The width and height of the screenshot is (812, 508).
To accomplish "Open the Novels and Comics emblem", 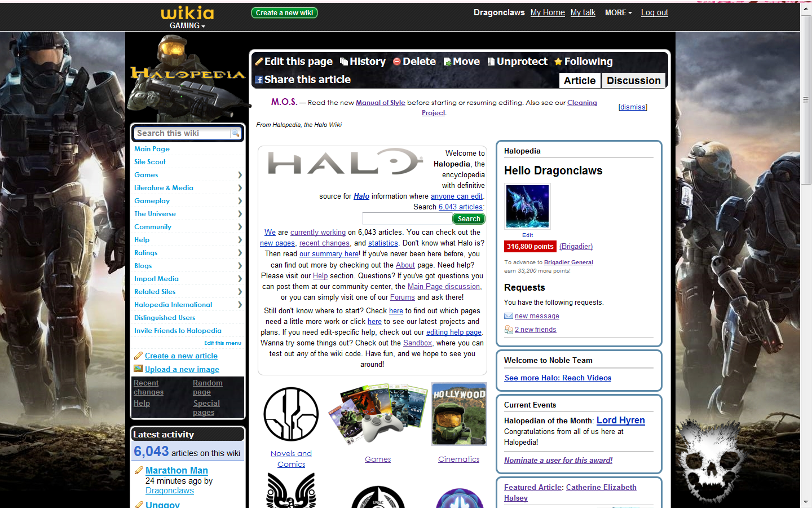I will pyautogui.click(x=291, y=414).
